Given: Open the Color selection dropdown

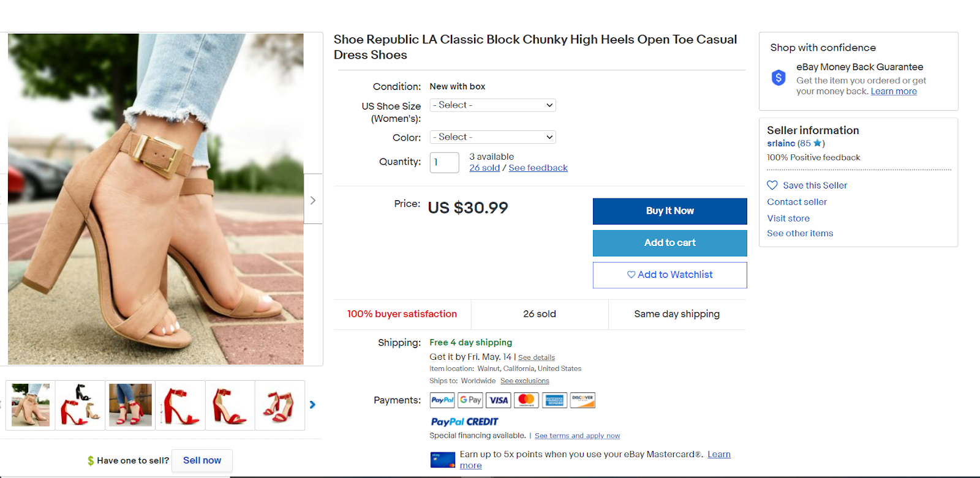Looking at the screenshot, I should point(492,137).
